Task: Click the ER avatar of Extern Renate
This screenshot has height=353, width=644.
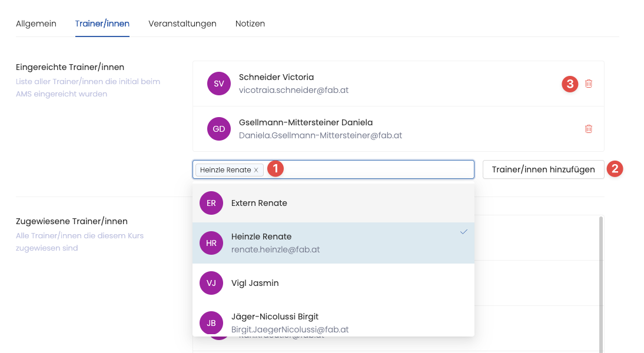Action: 211,202
